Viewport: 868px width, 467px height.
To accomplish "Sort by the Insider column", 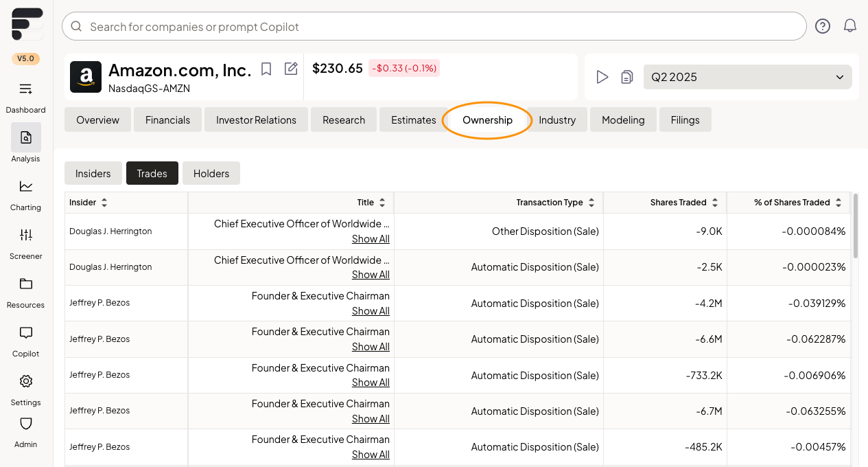I will (x=104, y=203).
